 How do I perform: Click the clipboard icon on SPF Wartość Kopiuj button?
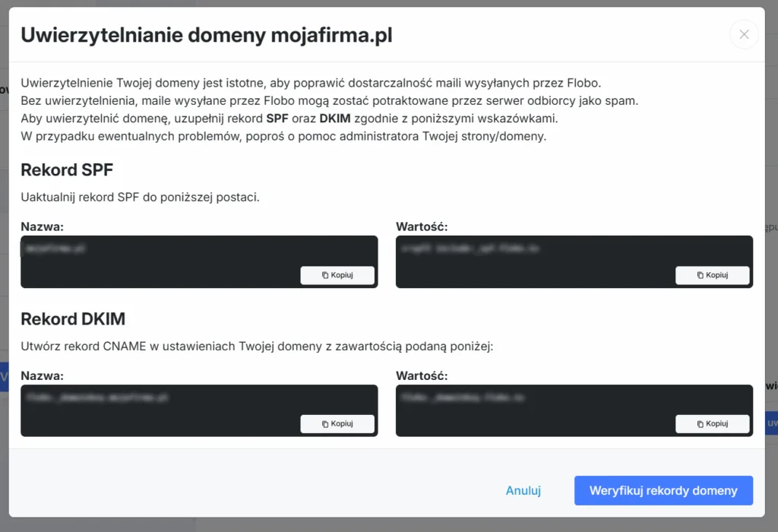point(699,275)
